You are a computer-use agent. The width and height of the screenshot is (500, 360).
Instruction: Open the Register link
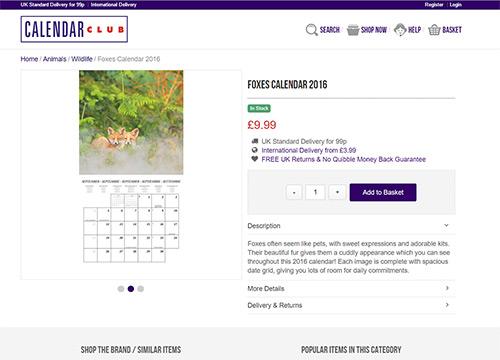tap(434, 5)
